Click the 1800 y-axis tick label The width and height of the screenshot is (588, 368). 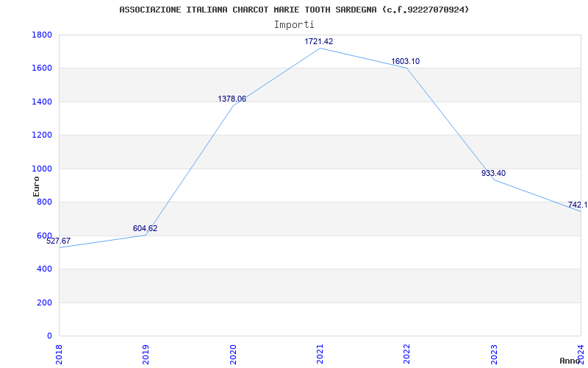42,35
